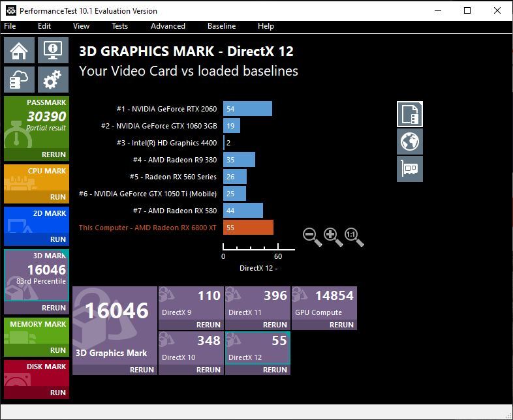The height and width of the screenshot is (420, 513).
Task: Select the 2D Mark tile
Action: tap(37, 220)
